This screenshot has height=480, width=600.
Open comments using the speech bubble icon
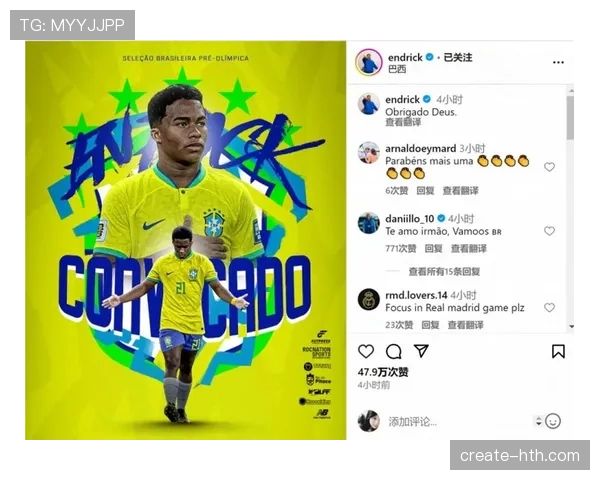pyautogui.click(x=393, y=351)
